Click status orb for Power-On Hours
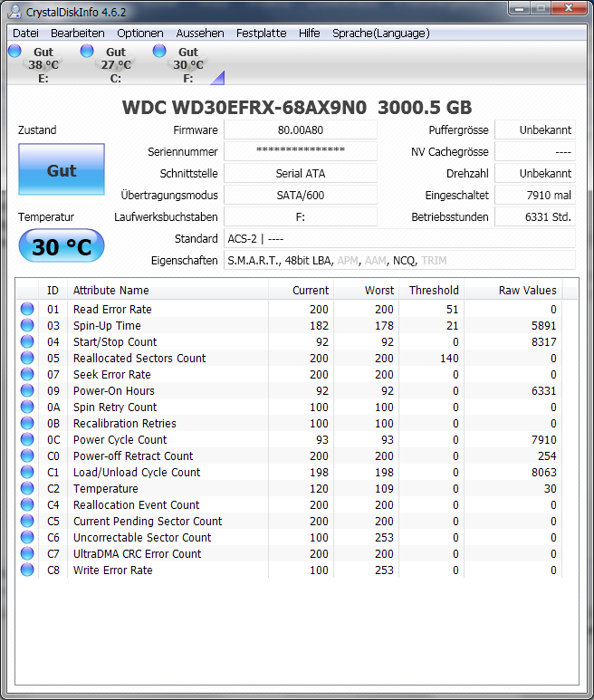The width and height of the screenshot is (594, 700). (x=27, y=390)
